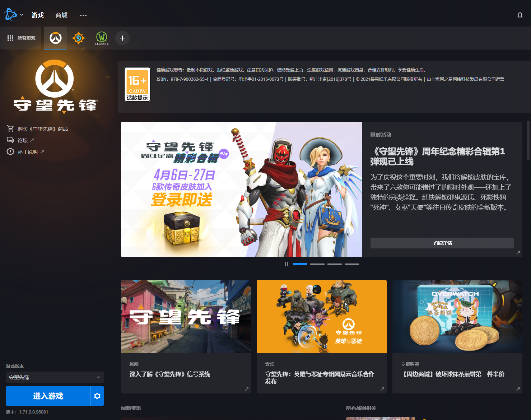This screenshot has width=531, height=420.
Task: Select the WoW Classic game icon
Action: pyautogui.click(x=102, y=38)
